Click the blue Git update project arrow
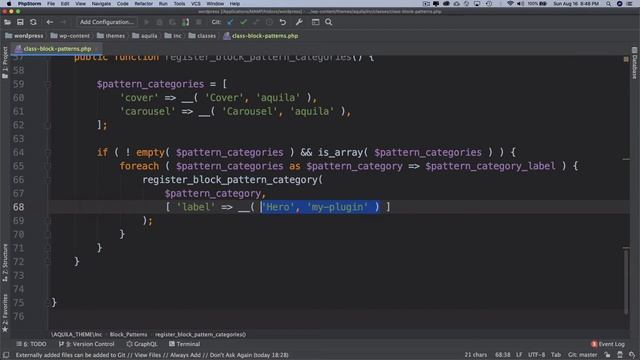This screenshot has width=640, height=360. [x=230, y=22]
